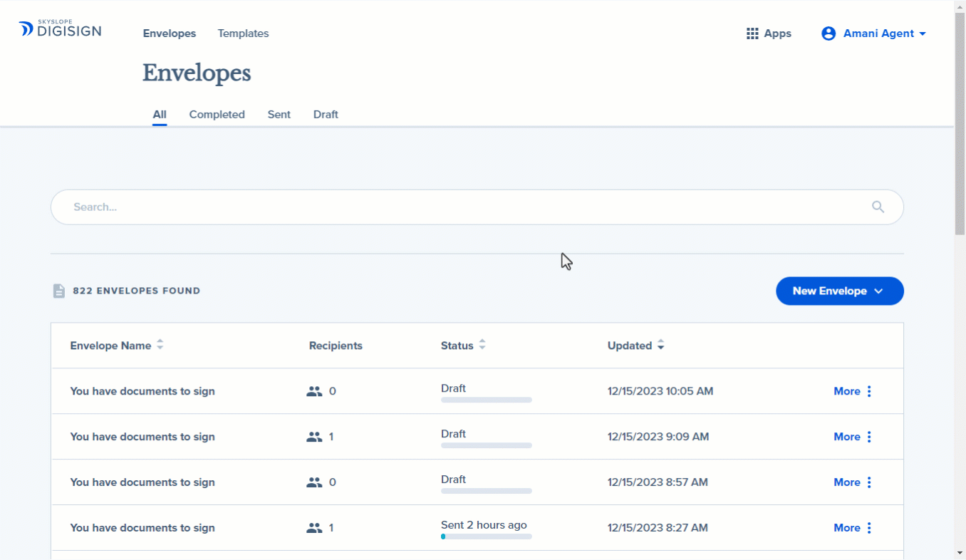Viewport: 966px width, 560px height.
Task: Go to Templates in the top navigation
Action: click(244, 33)
